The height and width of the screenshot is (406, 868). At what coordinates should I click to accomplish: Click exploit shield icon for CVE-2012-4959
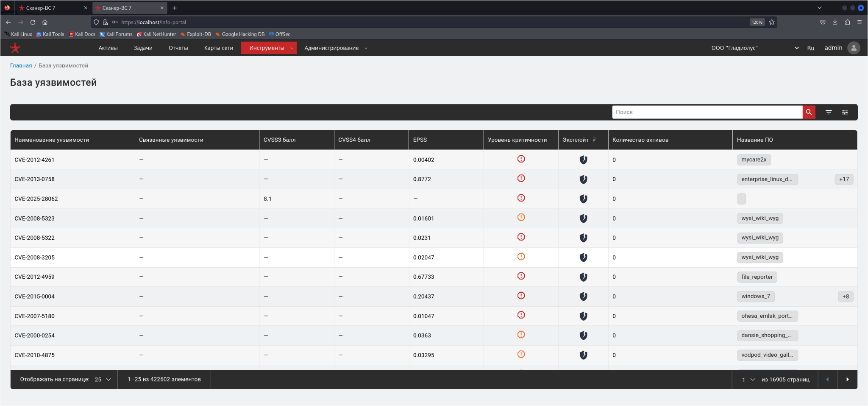point(583,277)
